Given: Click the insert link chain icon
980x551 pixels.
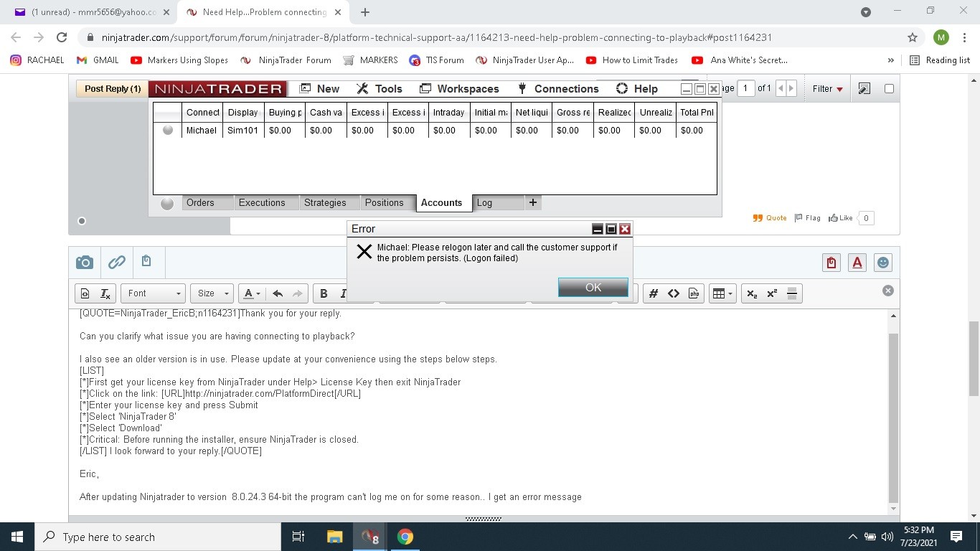Looking at the screenshot, I should coord(116,263).
